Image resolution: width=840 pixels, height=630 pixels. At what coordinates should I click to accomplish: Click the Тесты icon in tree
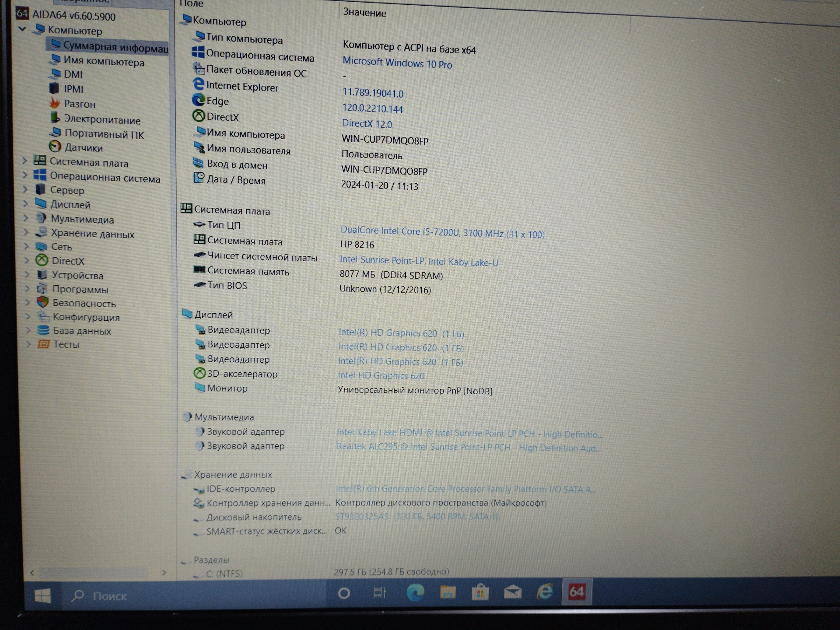[43, 344]
